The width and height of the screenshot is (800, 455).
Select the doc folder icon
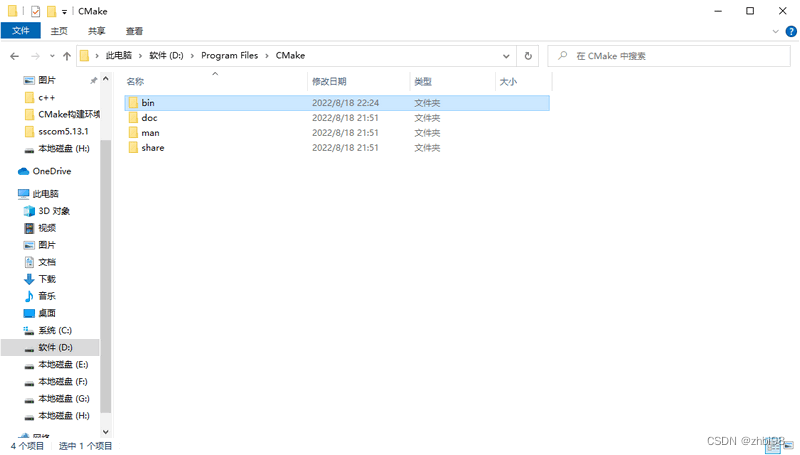134,118
